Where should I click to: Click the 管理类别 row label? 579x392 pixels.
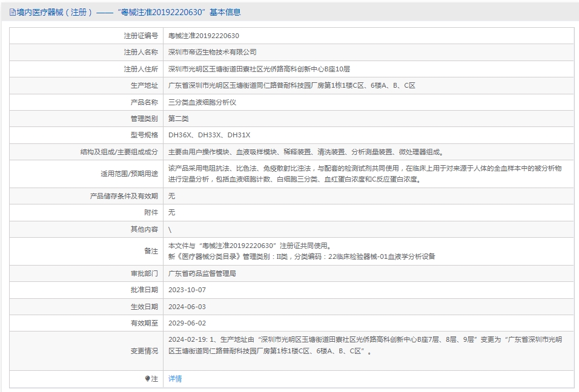(144, 119)
